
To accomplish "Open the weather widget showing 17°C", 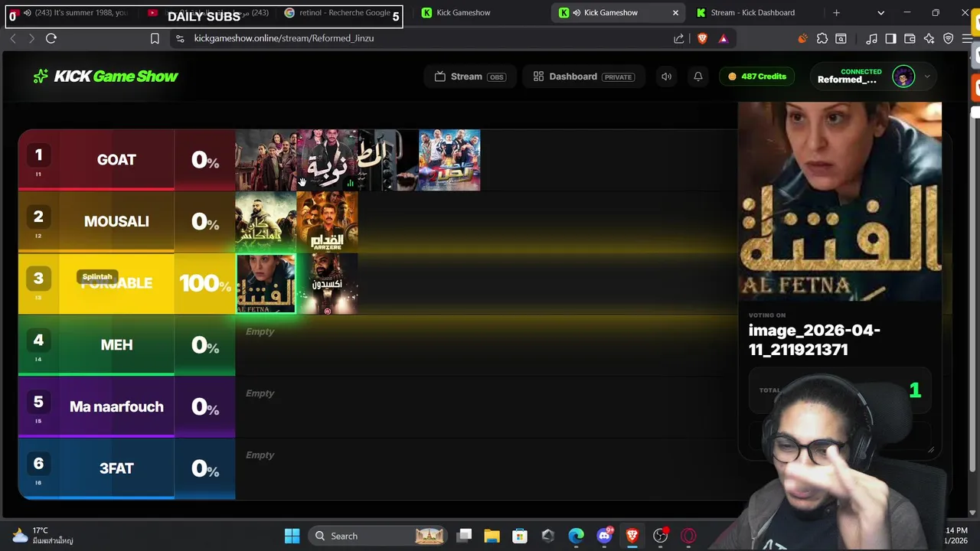I will pyautogui.click(x=43, y=536).
